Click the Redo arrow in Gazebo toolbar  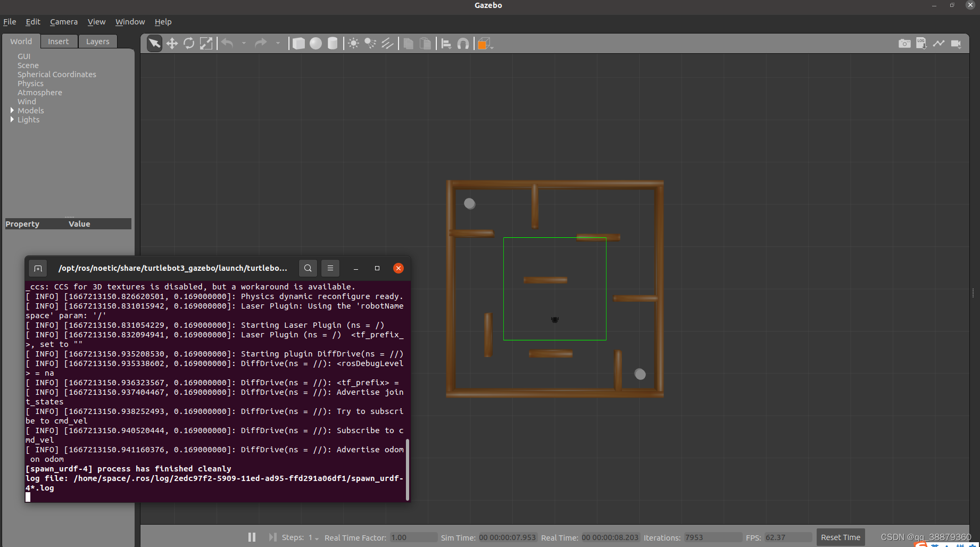[261, 44]
